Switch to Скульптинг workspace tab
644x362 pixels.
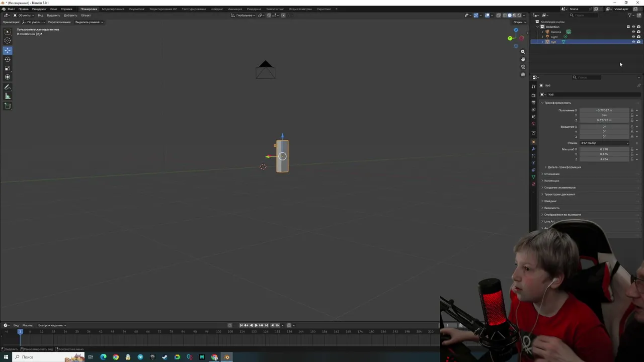pos(136,9)
